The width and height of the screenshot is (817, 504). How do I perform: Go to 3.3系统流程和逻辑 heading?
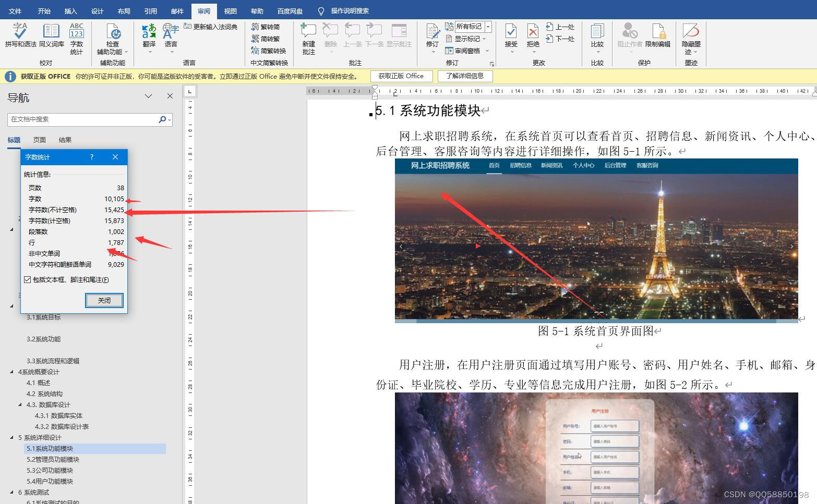(53, 361)
